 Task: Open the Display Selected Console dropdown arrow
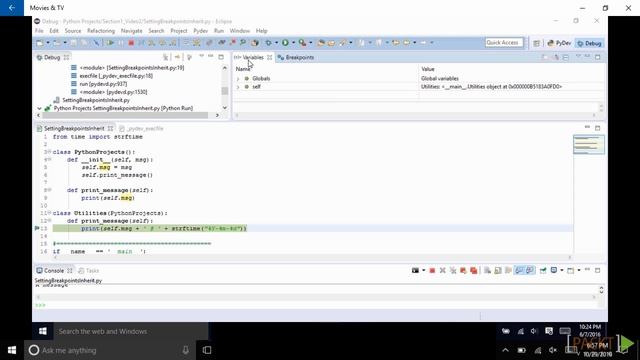tap(562, 270)
